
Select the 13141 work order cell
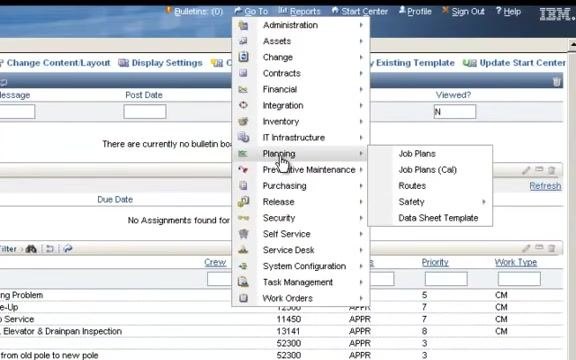(288, 331)
